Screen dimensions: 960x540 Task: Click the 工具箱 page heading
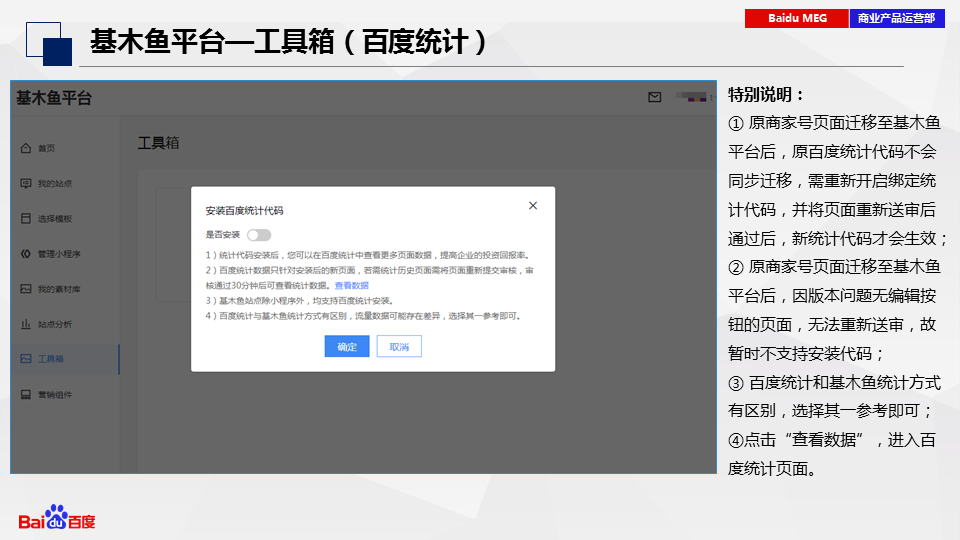[x=159, y=143]
